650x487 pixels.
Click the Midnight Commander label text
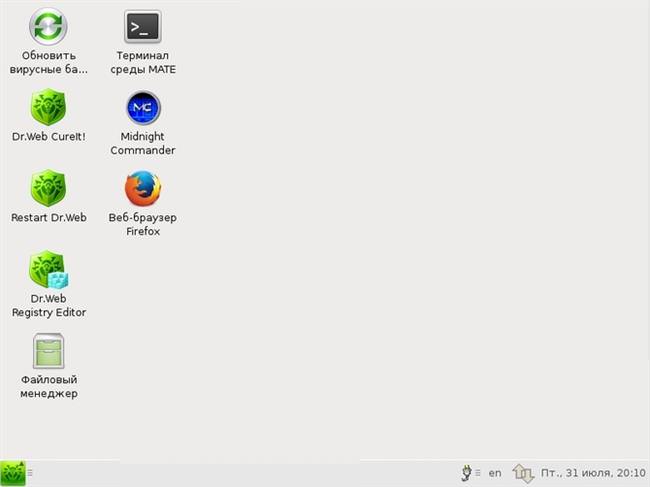[143, 143]
